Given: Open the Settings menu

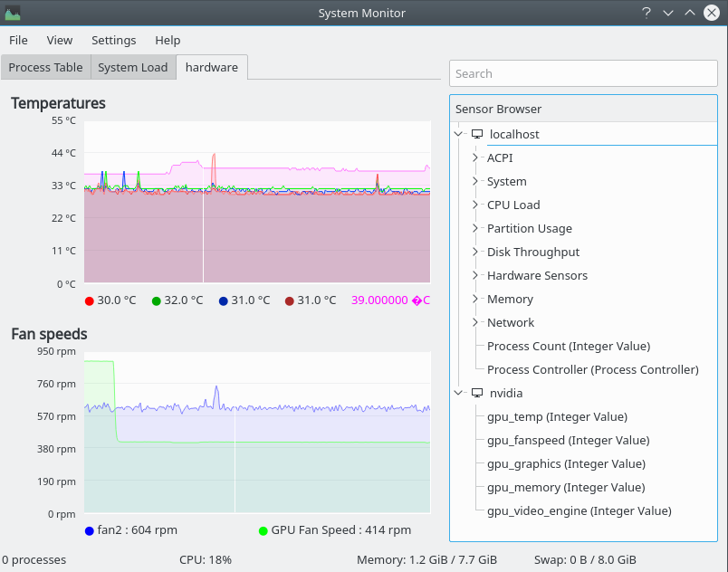Looking at the screenshot, I should coord(114,41).
